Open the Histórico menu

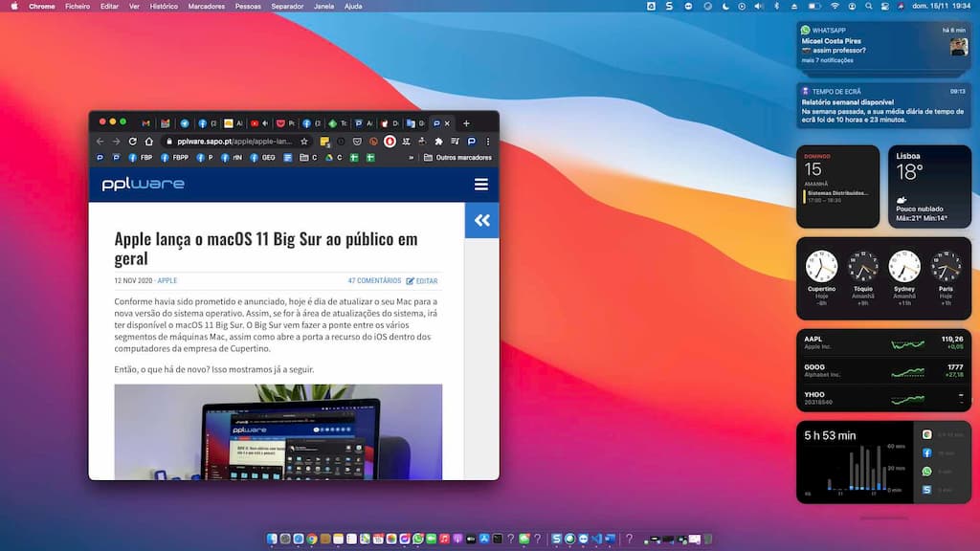164,7
